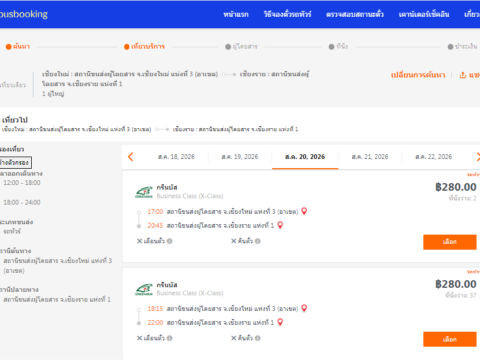The image size is (480, 360).
Task: Open map pin for 22:00 arrival station
Action: 280,322
